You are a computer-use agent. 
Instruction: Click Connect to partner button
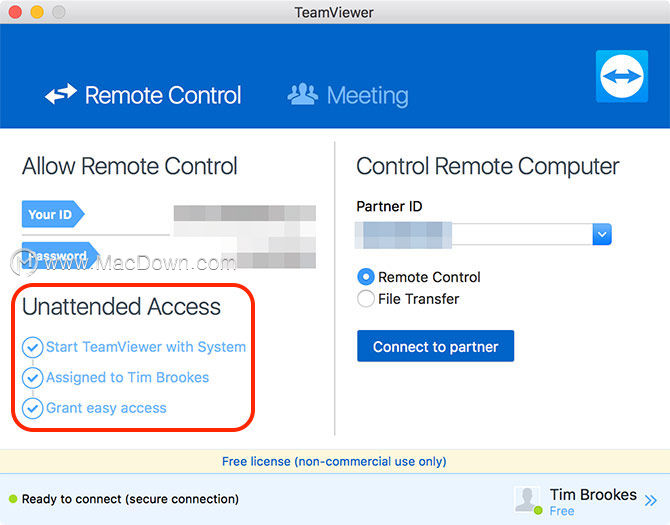point(435,346)
